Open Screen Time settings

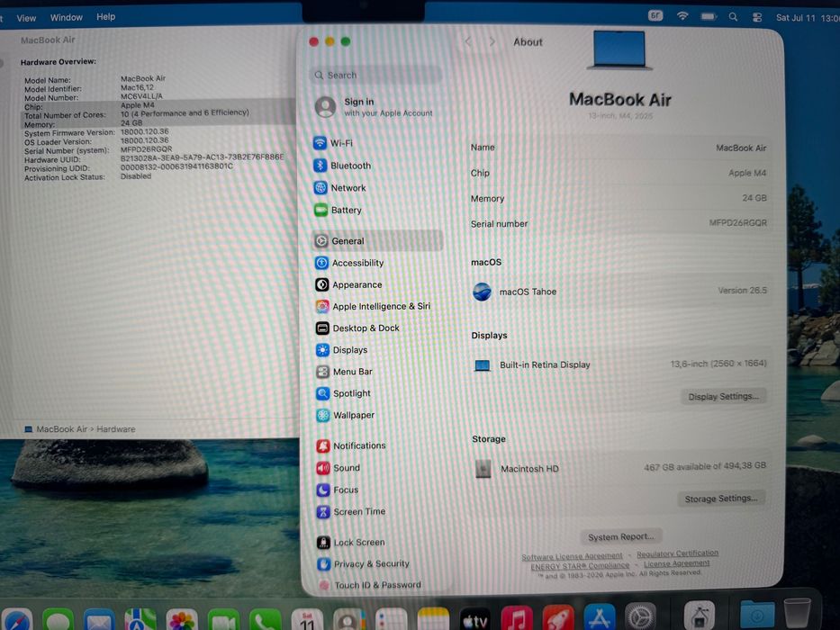(x=351, y=511)
